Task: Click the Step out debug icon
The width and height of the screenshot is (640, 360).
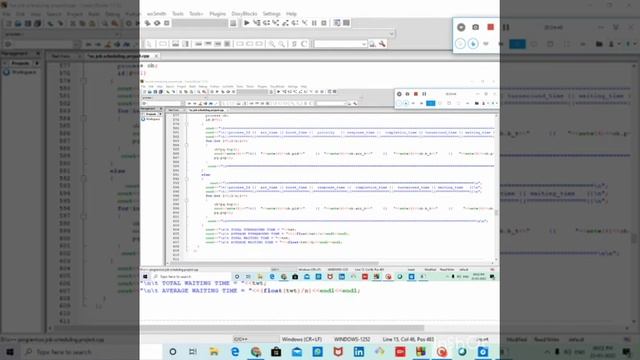Action: coord(285,23)
